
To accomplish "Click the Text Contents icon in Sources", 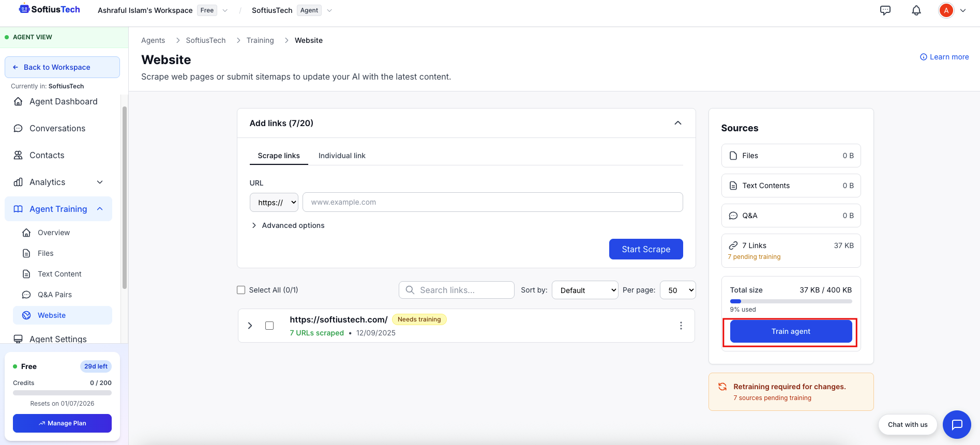I will pyautogui.click(x=733, y=186).
